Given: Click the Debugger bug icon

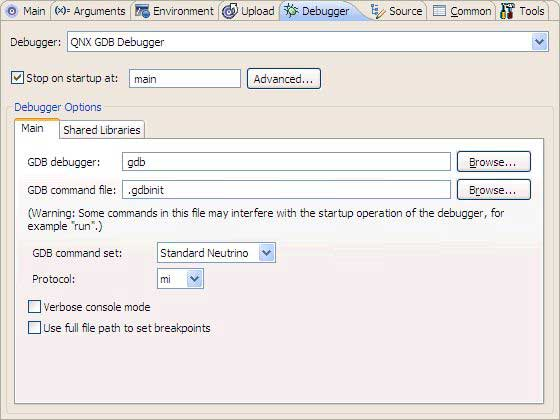Looking at the screenshot, I should (291, 11).
